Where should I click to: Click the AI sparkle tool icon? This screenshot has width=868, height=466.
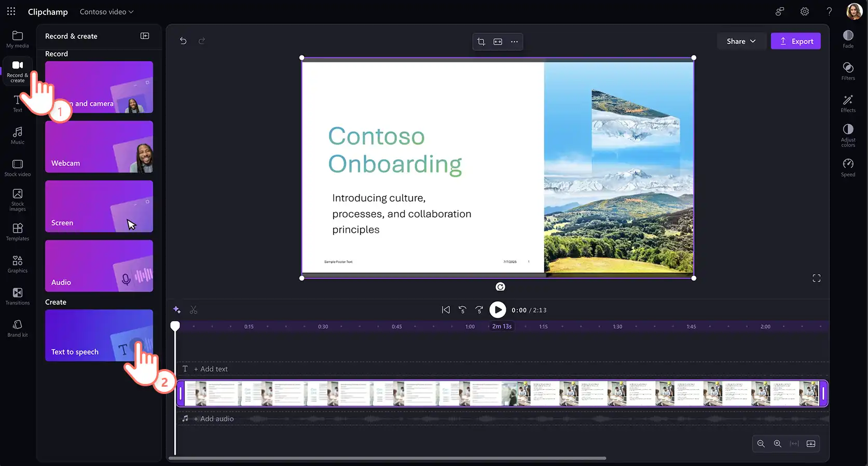[x=177, y=310]
